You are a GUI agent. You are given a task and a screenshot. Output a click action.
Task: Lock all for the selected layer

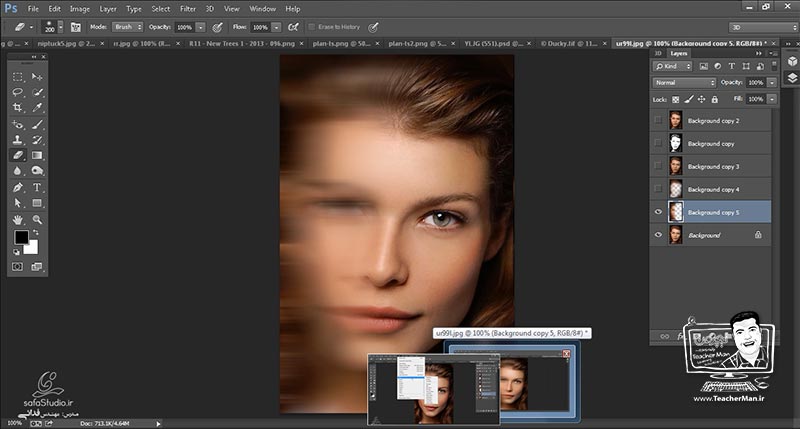[714, 99]
